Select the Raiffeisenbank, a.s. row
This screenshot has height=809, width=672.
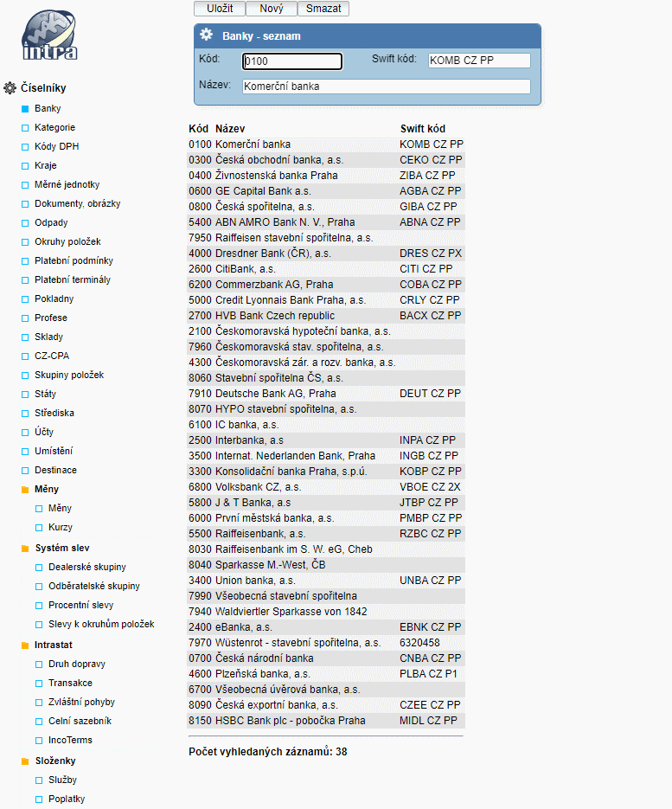[x=326, y=534]
